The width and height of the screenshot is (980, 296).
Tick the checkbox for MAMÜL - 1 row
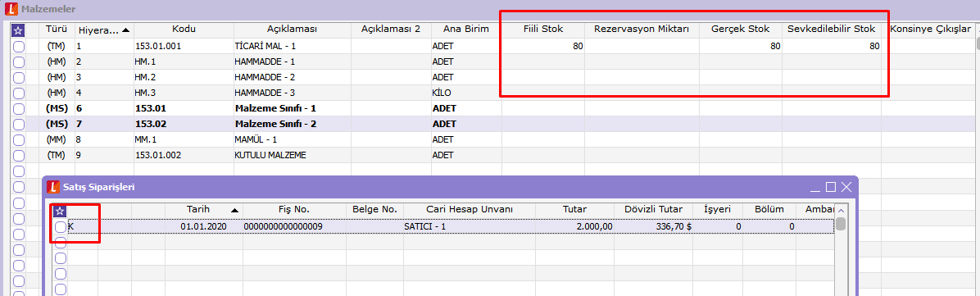click(19, 139)
